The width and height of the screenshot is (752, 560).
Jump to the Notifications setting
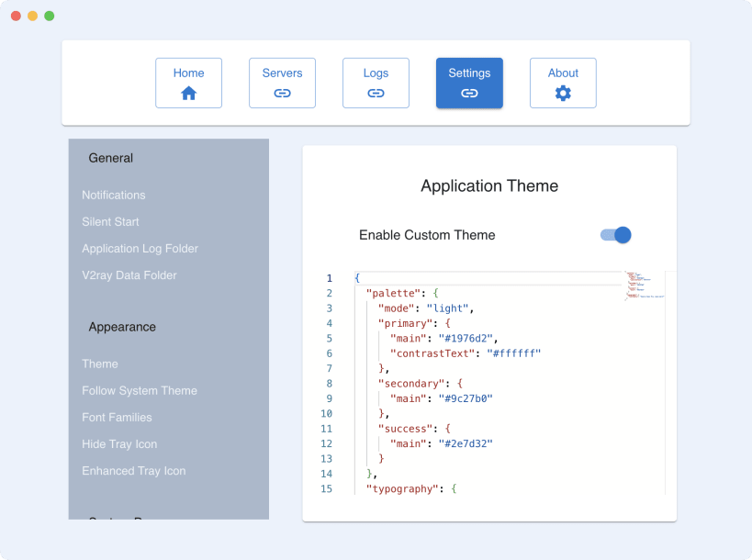114,196
